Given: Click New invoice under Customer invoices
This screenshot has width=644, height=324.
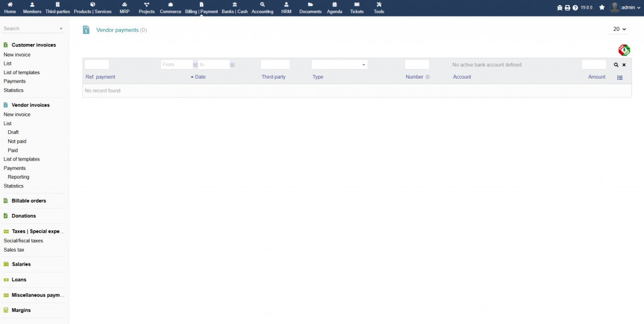Looking at the screenshot, I should [x=17, y=55].
